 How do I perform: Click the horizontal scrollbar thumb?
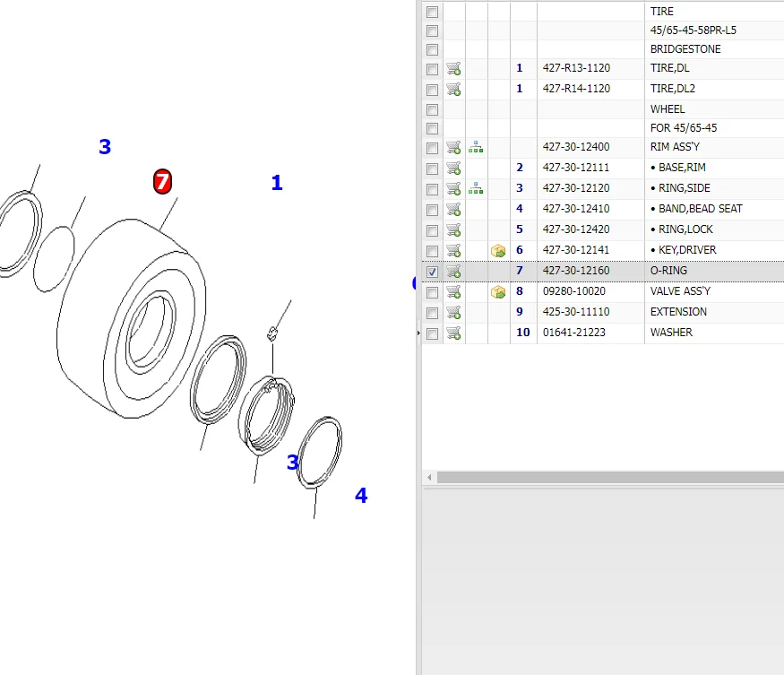(610, 478)
